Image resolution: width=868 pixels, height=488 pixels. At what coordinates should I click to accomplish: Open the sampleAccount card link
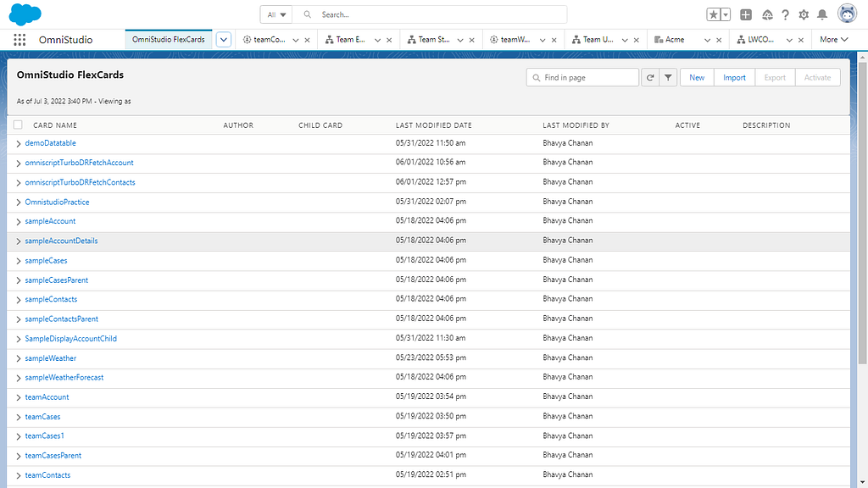click(x=50, y=221)
